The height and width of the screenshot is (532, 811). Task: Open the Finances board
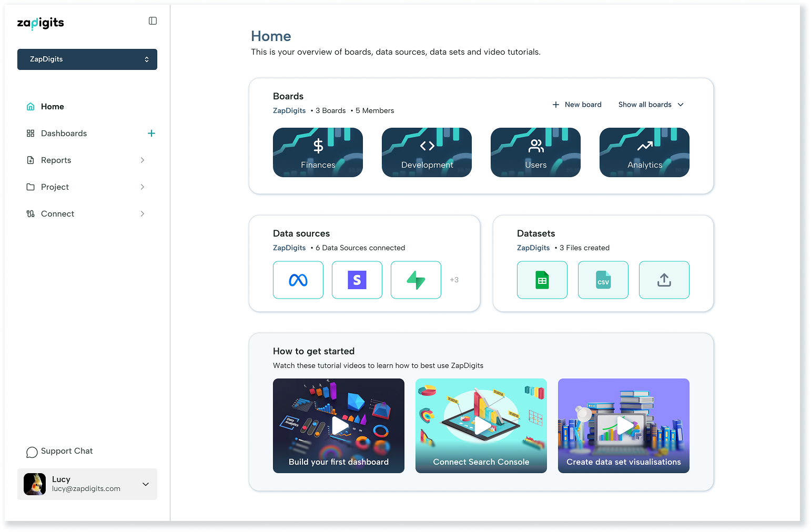tap(318, 152)
